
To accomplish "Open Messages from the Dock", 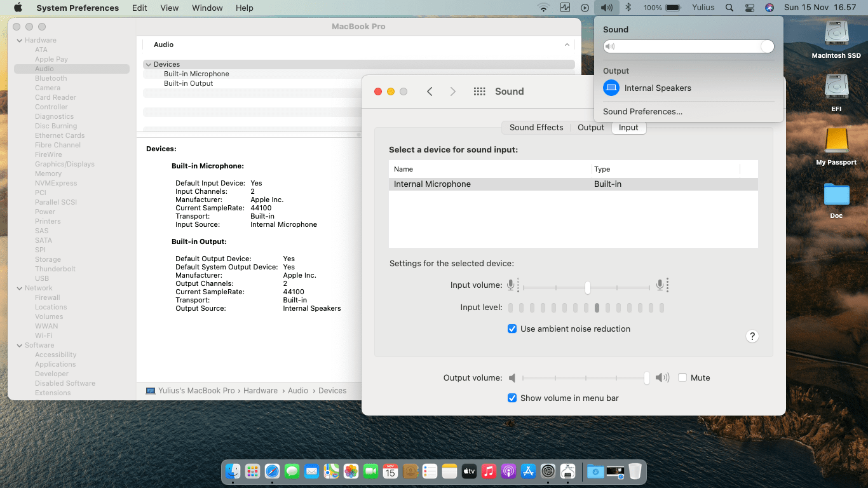I will pos(292,471).
